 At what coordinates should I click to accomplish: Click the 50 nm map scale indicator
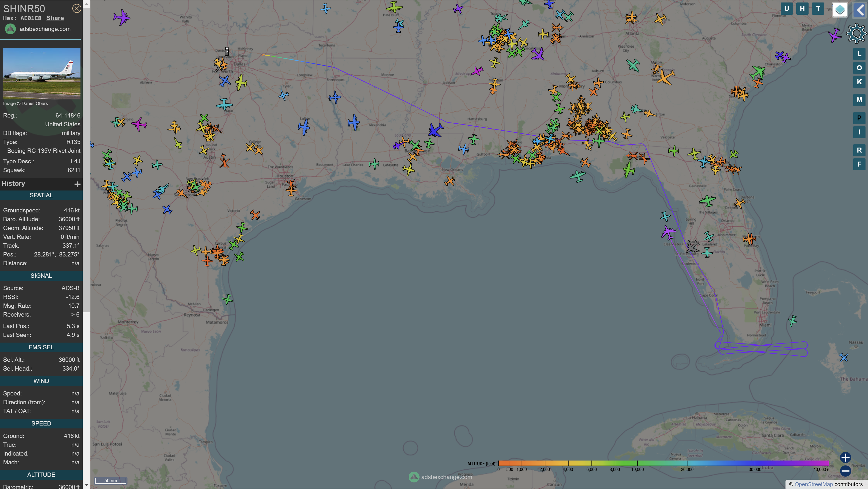coord(111,481)
